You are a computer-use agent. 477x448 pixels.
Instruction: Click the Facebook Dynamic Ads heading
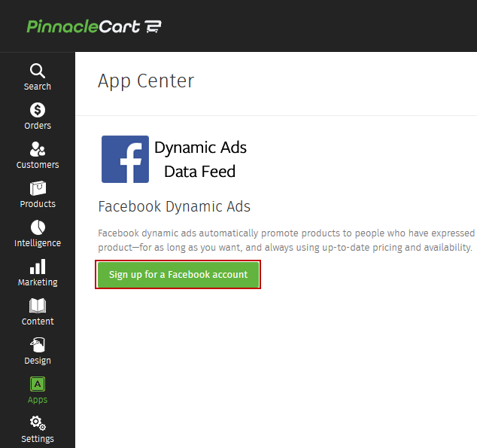(174, 206)
